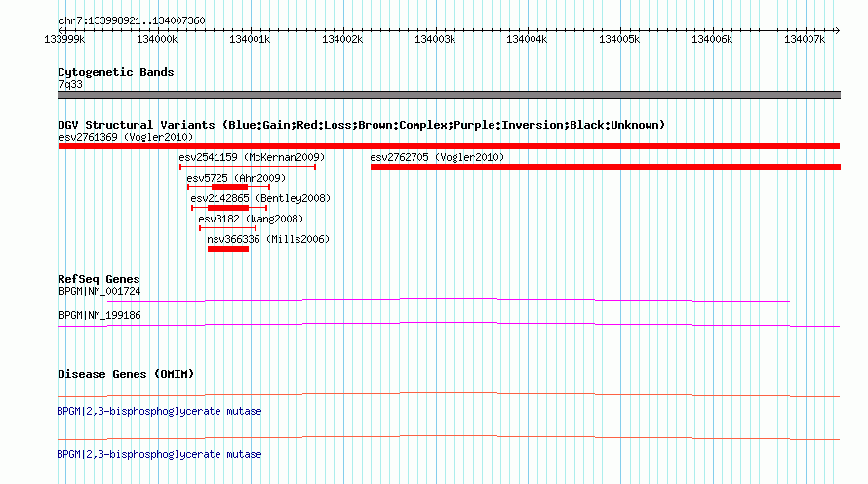Click the 134006k ruler tick label
868x484 pixels.
click(712, 39)
